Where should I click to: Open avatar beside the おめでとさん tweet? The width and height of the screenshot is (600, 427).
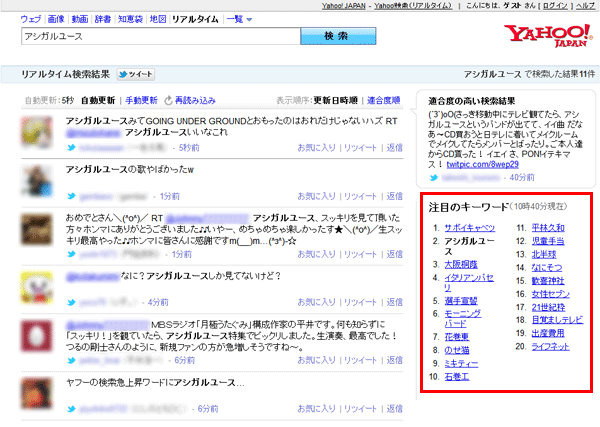point(36,229)
